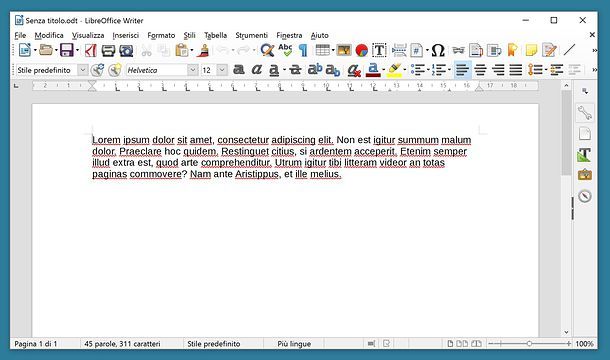
Task: Select the Insert line tool
Action: [569, 50]
